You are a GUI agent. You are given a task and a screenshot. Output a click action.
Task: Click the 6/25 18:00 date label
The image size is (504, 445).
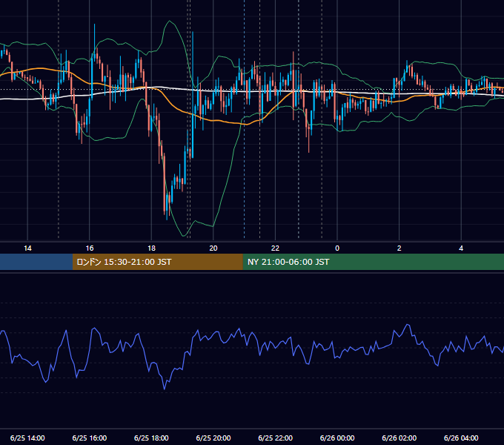pyautogui.click(x=151, y=438)
